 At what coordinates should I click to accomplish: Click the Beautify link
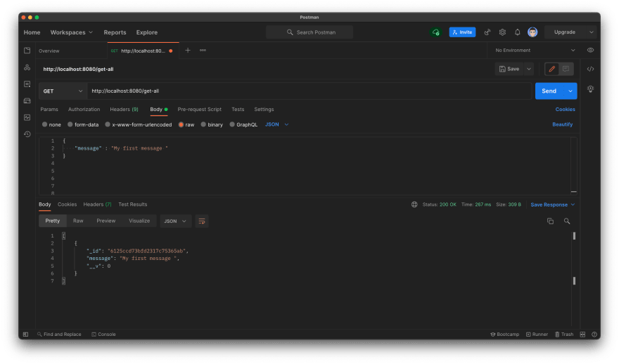tap(563, 124)
